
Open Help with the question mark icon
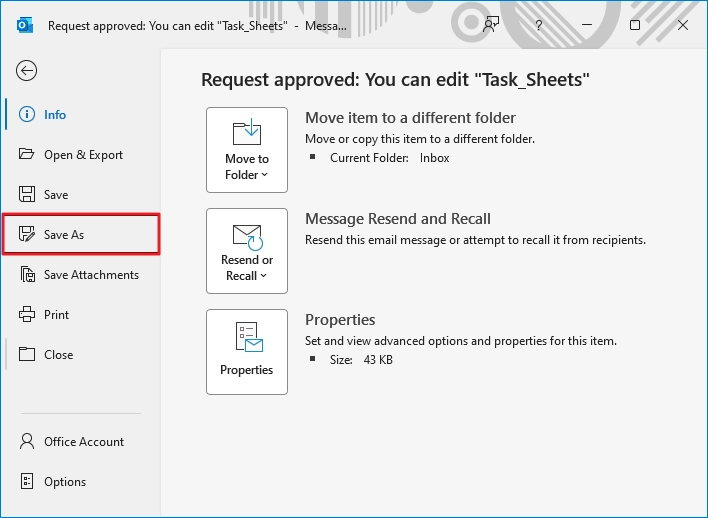[x=539, y=25]
